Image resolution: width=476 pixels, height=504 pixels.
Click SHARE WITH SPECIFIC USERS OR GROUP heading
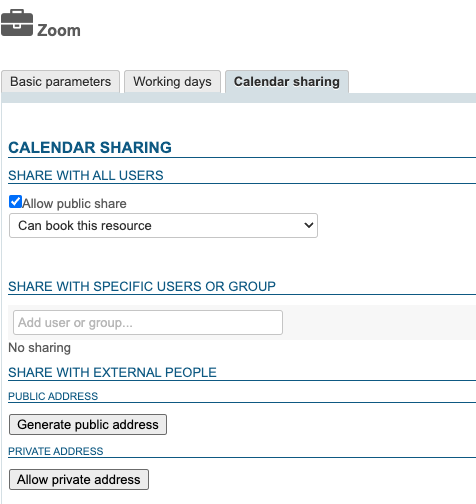coord(142,286)
